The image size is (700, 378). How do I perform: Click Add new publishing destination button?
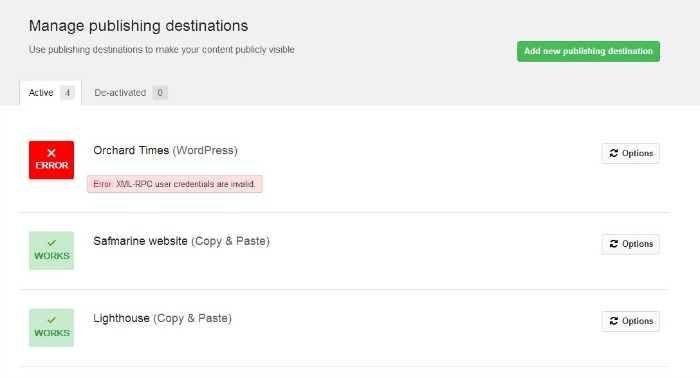coord(588,51)
